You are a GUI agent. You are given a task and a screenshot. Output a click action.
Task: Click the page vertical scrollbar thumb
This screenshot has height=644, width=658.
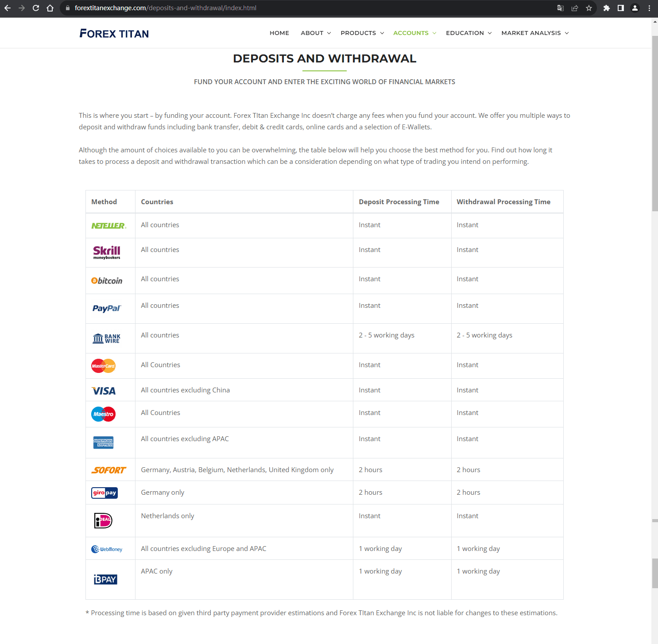coord(655,123)
